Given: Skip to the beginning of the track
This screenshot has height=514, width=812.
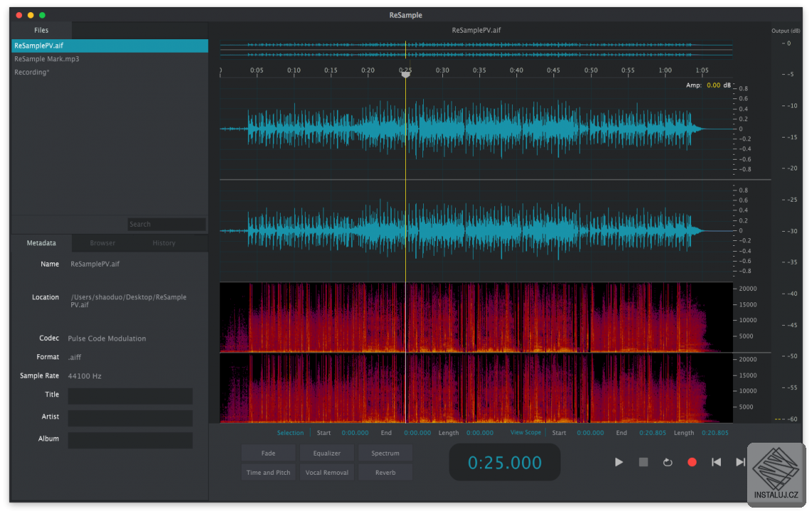Looking at the screenshot, I should 716,462.
